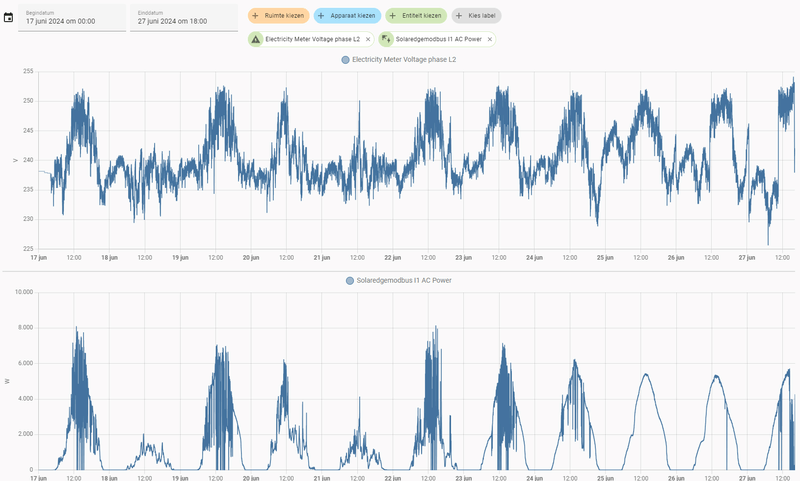Image resolution: width=800 pixels, height=481 pixels.
Task: Click the warning triangle icon on the Voltage chip
Action: click(x=256, y=39)
